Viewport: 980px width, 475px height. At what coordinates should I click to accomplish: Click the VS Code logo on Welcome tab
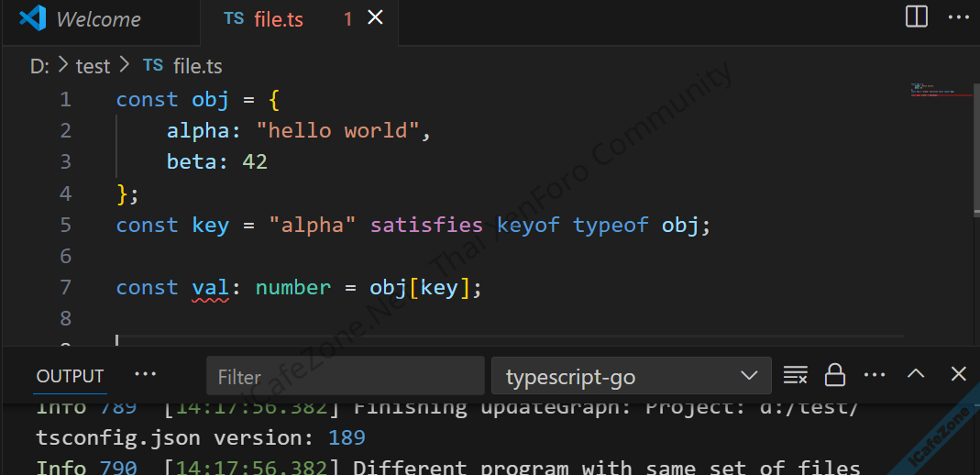(32, 18)
